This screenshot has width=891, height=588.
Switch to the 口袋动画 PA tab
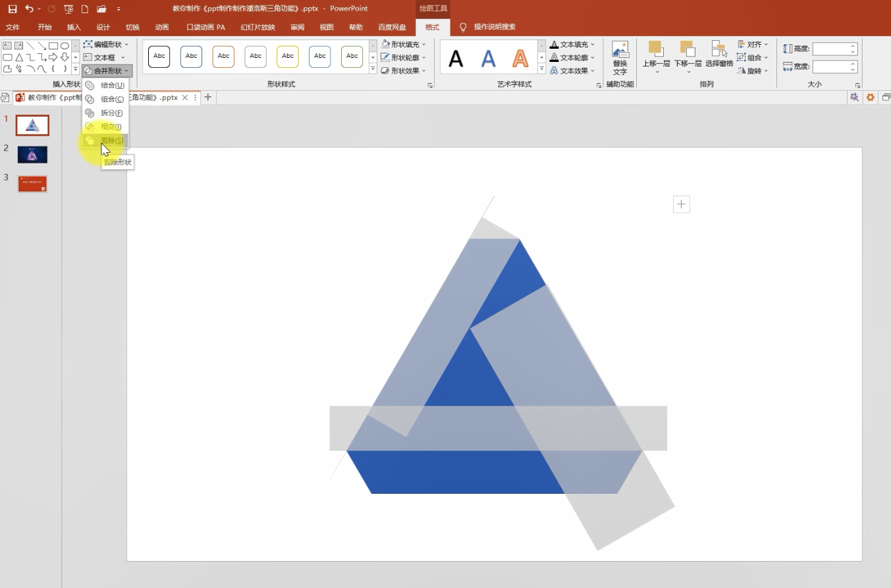206,27
